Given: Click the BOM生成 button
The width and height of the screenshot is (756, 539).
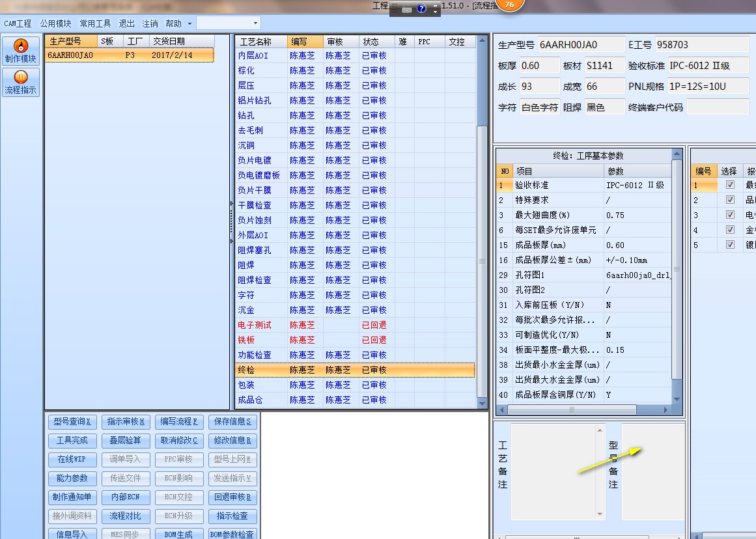Looking at the screenshot, I should (179, 534).
